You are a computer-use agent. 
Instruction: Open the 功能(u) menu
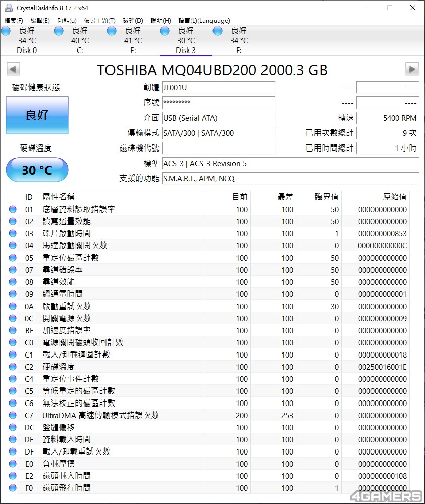click(67, 21)
